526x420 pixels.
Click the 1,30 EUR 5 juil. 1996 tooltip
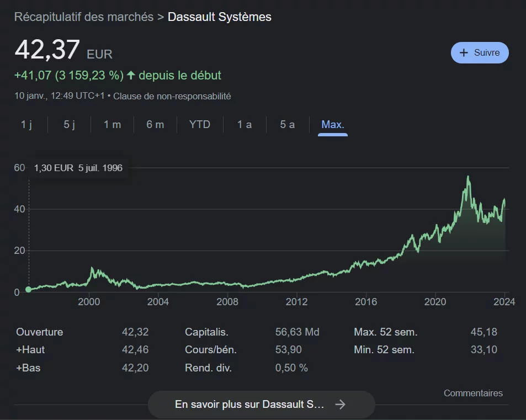click(x=78, y=168)
